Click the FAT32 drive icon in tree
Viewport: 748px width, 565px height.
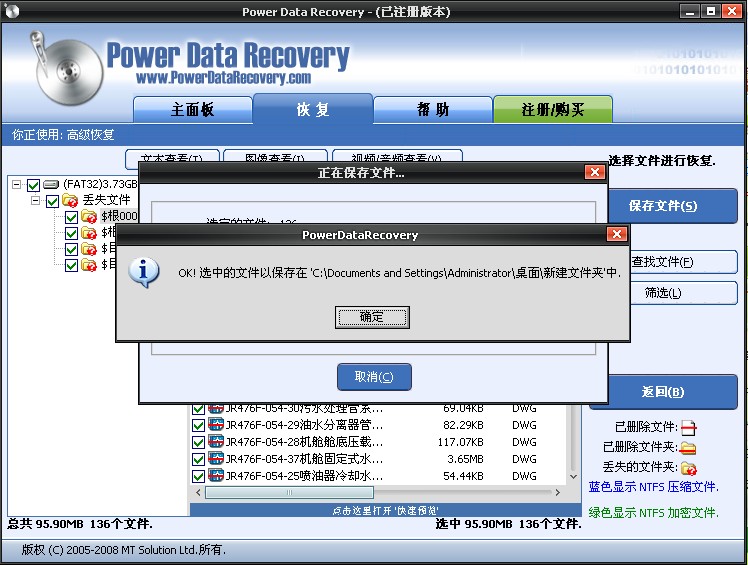point(51,184)
